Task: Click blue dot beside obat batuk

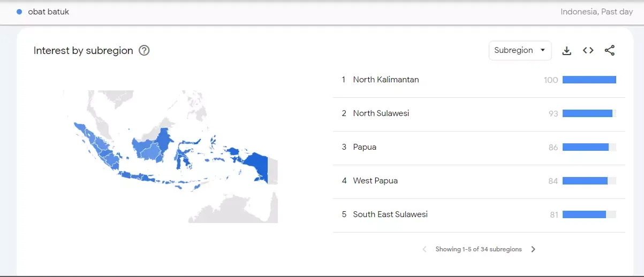Action: pyautogui.click(x=19, y=12)
